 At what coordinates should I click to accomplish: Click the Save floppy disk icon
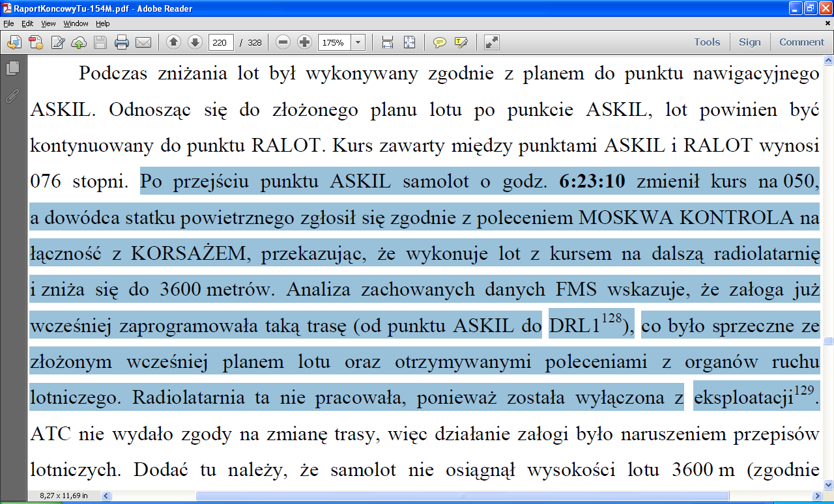[100, 42]
